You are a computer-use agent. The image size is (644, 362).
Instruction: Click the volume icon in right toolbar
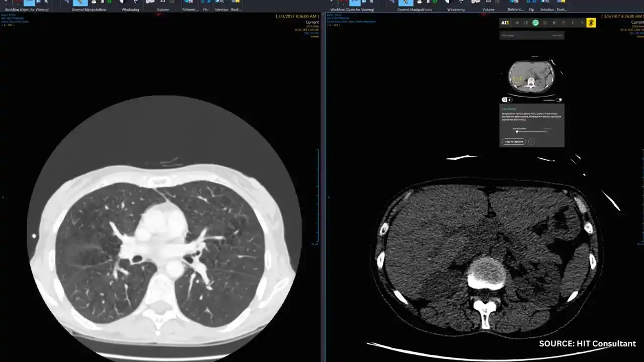[475, 2]
